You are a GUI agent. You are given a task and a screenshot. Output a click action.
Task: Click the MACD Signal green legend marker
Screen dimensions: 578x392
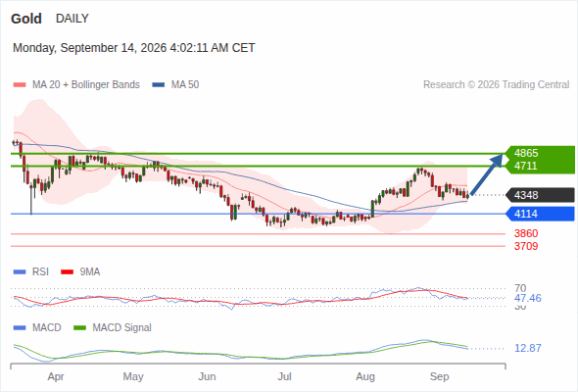click(79, 328)
